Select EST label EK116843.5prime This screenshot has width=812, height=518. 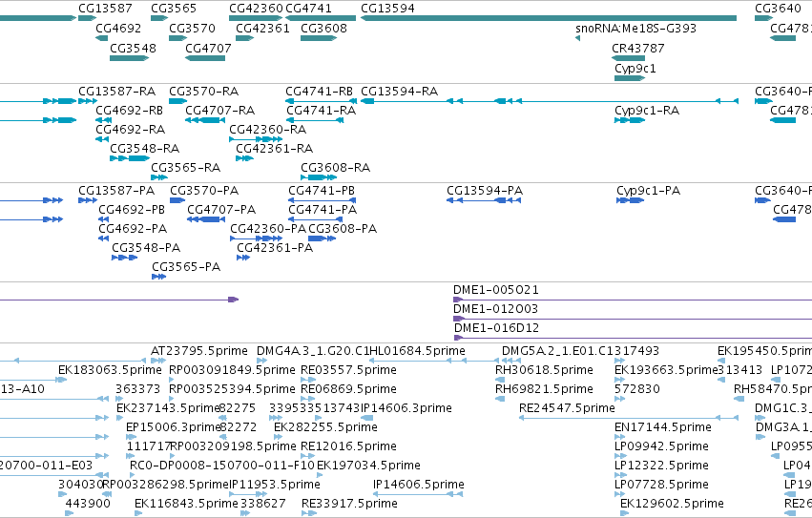(x=186, y=504)
